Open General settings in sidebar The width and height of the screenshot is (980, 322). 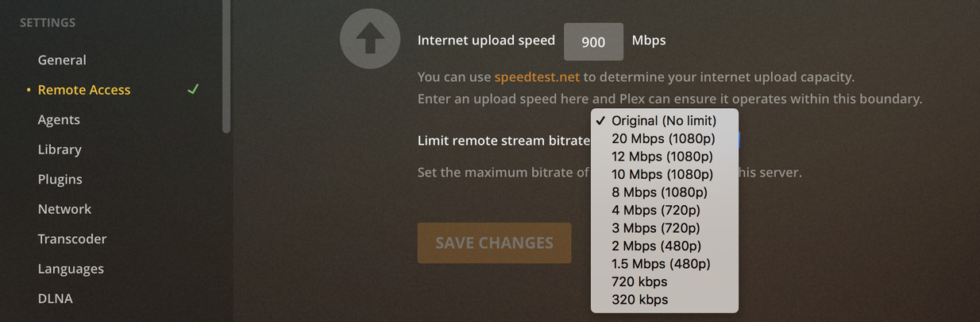pos(62,60)
